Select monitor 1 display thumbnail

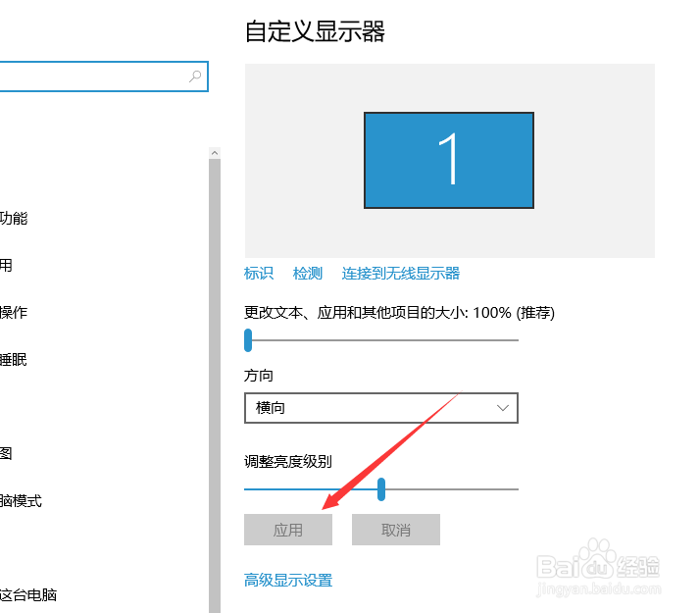click(x=449, y=160)
